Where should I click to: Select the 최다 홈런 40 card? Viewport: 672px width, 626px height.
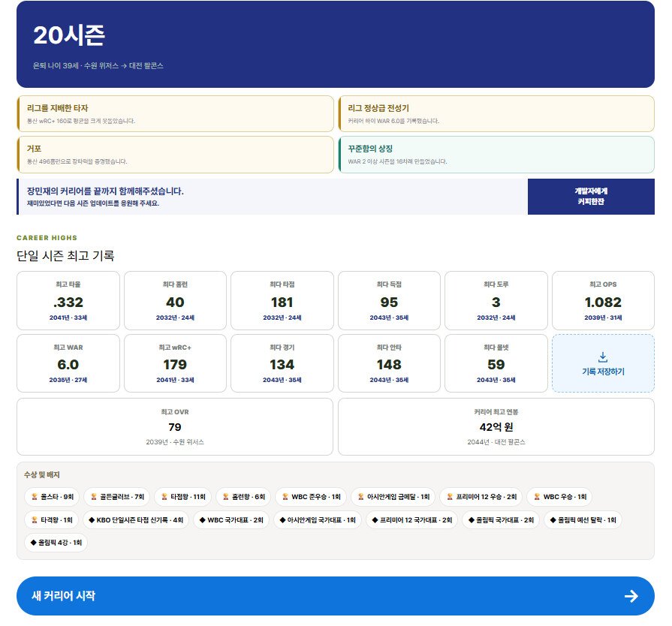[175, 300]
